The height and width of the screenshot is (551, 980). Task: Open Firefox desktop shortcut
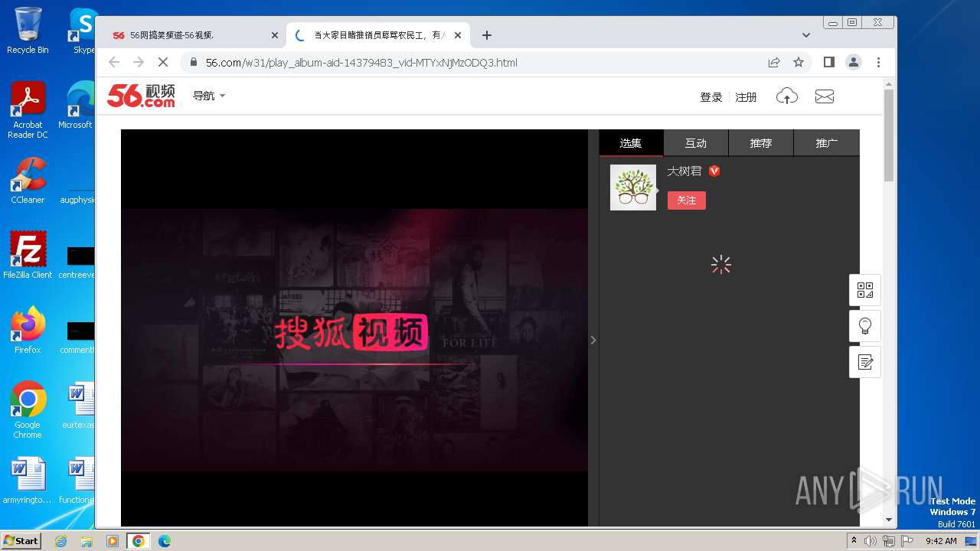pyautogui.click(x=28, y=331)
